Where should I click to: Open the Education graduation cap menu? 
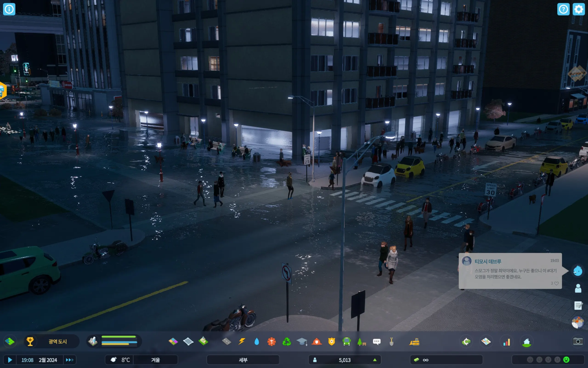[x=302, y=342]
